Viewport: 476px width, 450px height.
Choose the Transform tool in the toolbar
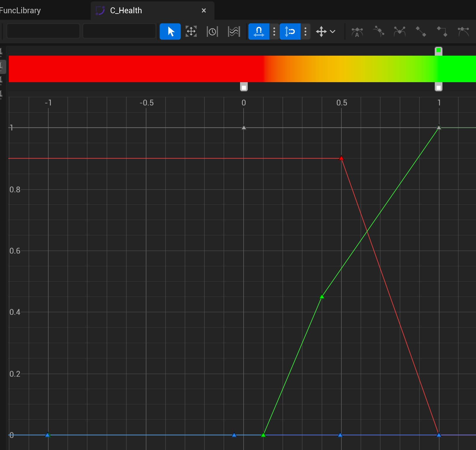(191, 32)
